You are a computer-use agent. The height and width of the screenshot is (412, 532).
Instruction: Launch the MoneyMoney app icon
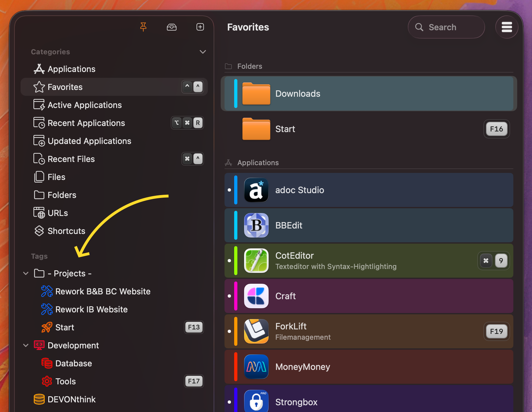point(256,367)
